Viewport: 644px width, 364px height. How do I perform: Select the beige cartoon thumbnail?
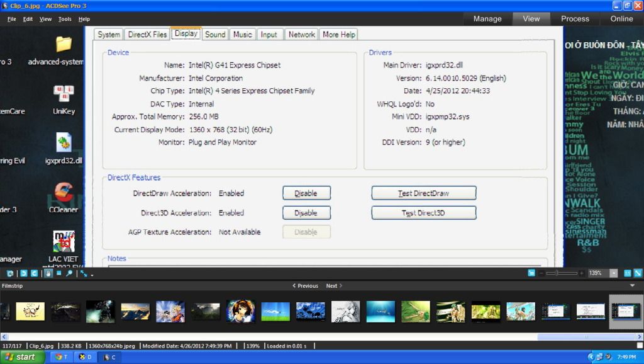[x=30, y=311]
